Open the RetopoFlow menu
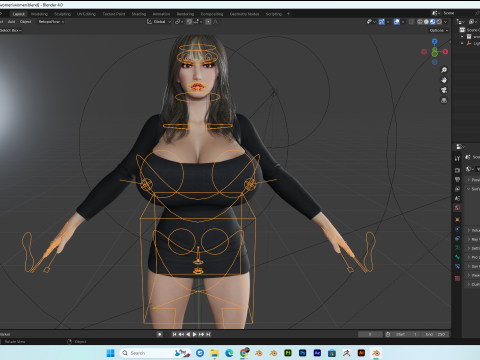 coord(51,22)
